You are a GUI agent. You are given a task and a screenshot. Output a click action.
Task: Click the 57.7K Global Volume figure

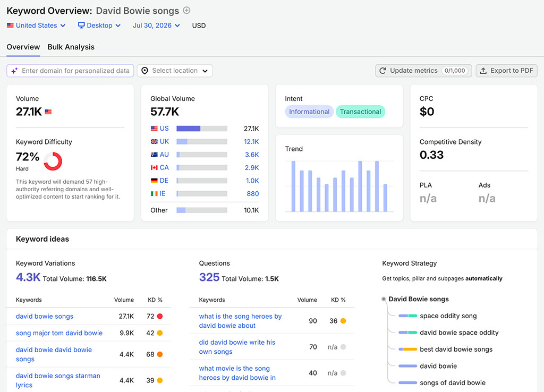[165, 112]
